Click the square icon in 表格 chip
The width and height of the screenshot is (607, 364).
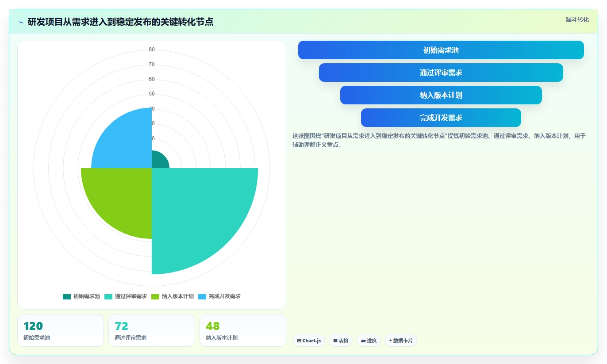[335, 341]
